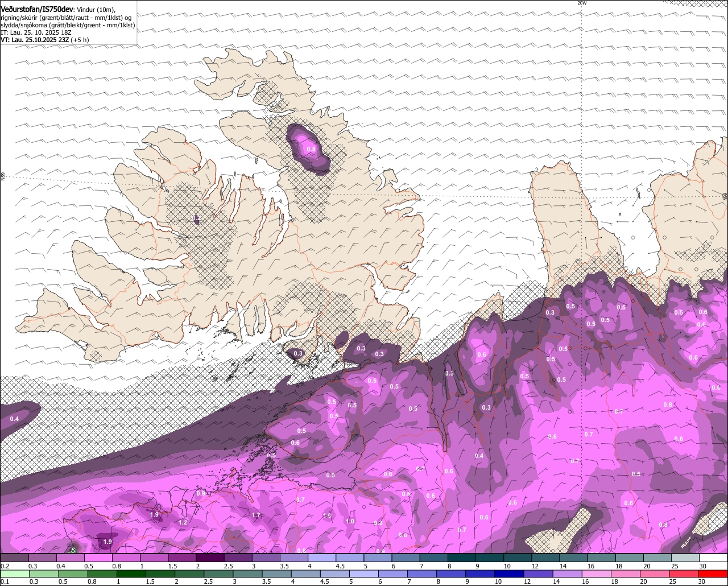Viewport: 728px width, 586px height.
Task: Click the 20W longitude label
Action: tap(581, 3)
